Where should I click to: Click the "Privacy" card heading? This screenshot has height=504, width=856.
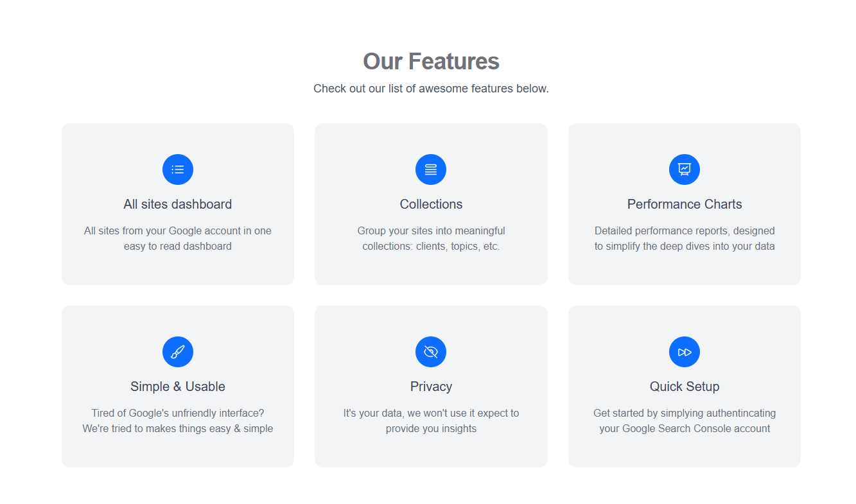coord(431,387)
